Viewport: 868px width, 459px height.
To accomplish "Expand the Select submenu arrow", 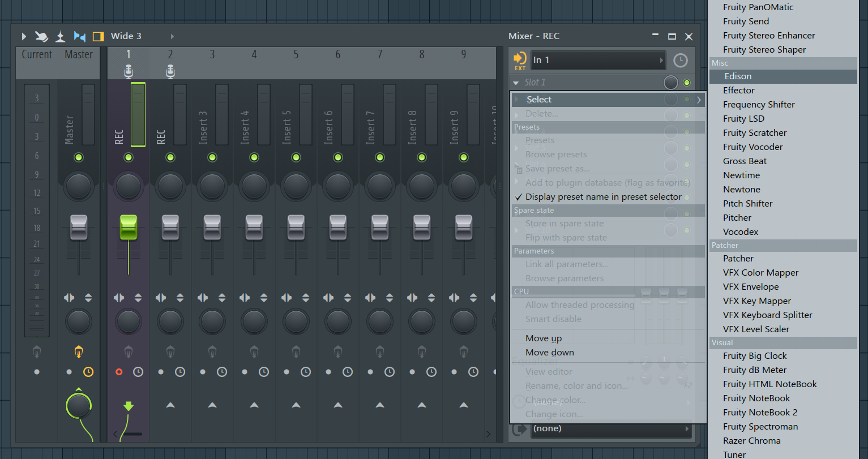I will click(699, 100).
